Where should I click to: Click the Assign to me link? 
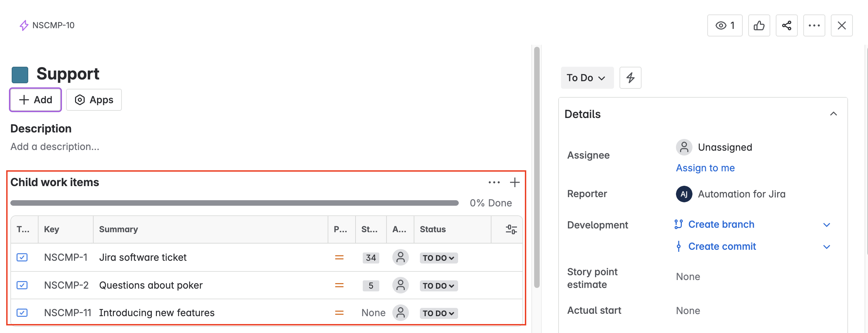point(705,168)
